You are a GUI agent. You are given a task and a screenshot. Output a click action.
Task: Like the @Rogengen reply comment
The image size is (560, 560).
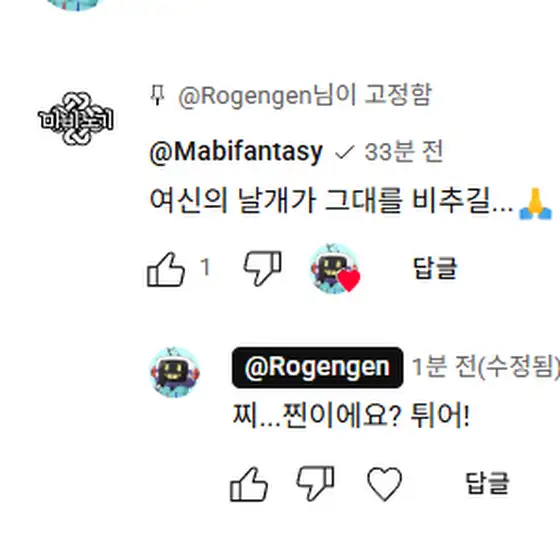click(x=249, y=485)
